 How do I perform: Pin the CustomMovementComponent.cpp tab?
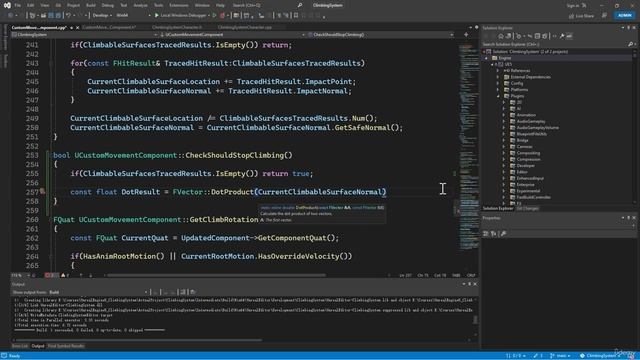click(x=71, y=27)
